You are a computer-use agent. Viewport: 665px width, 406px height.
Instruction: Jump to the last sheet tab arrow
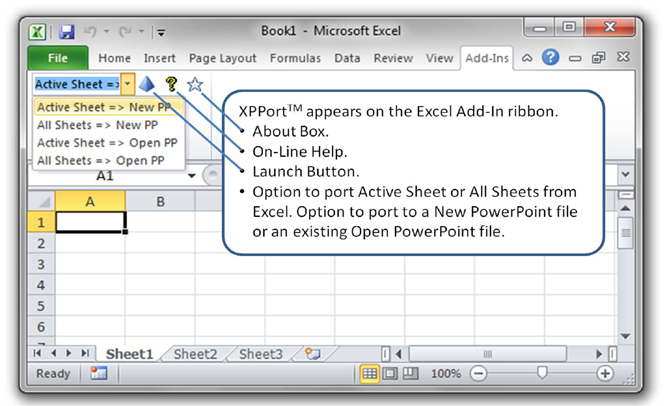85,353
